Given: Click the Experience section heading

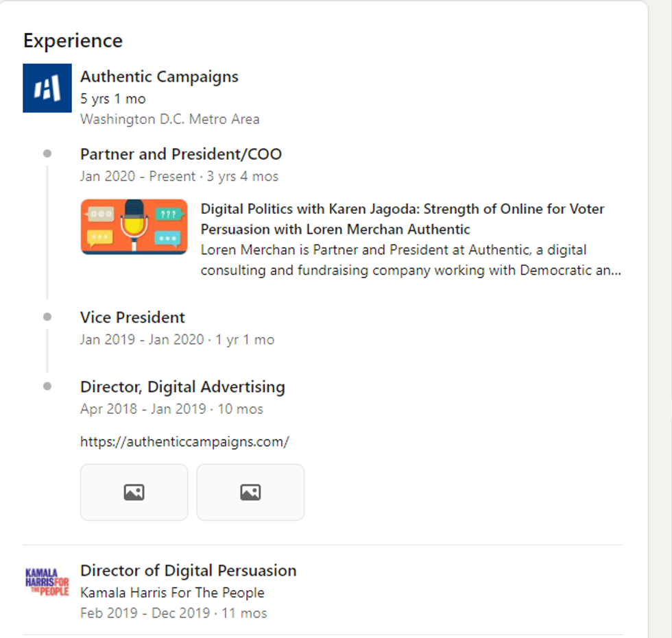Looking at the screenshot, I should click(x=73, y=40).
